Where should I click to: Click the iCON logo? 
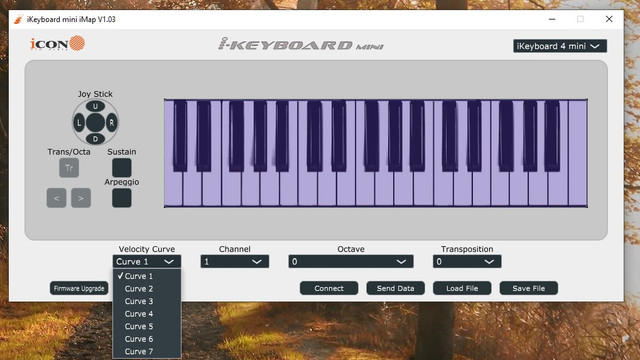coord(58,43)
